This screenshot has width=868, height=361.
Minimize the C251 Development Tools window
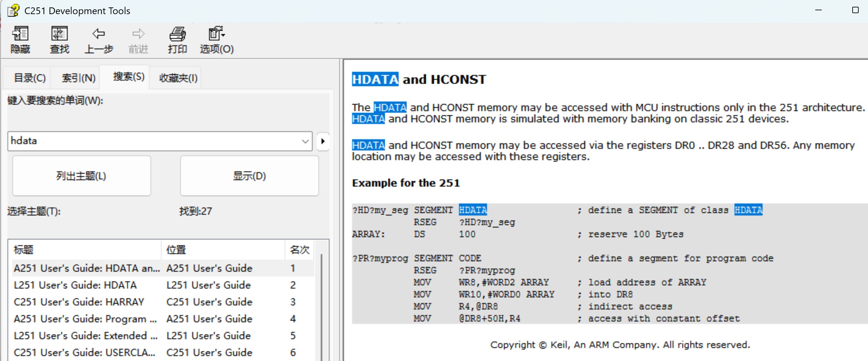click(x=819, y=10)
